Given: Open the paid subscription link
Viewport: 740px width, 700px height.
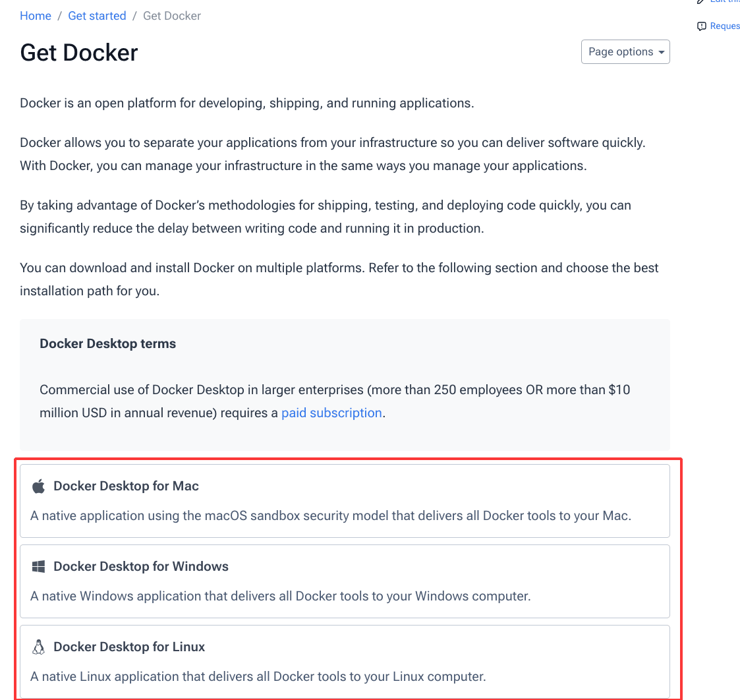Looking at the screenshot, I should pyautogui.click(x=331, y=413).
